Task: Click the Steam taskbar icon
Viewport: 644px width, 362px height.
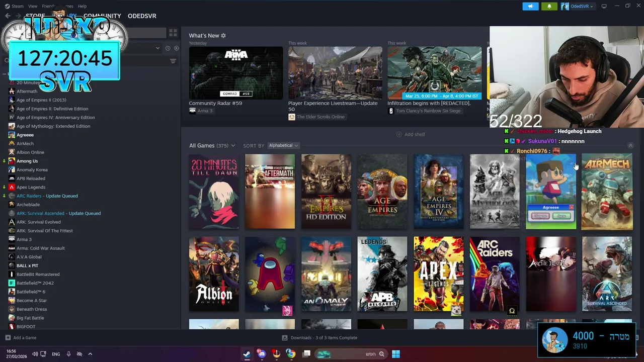Action: 247,354
